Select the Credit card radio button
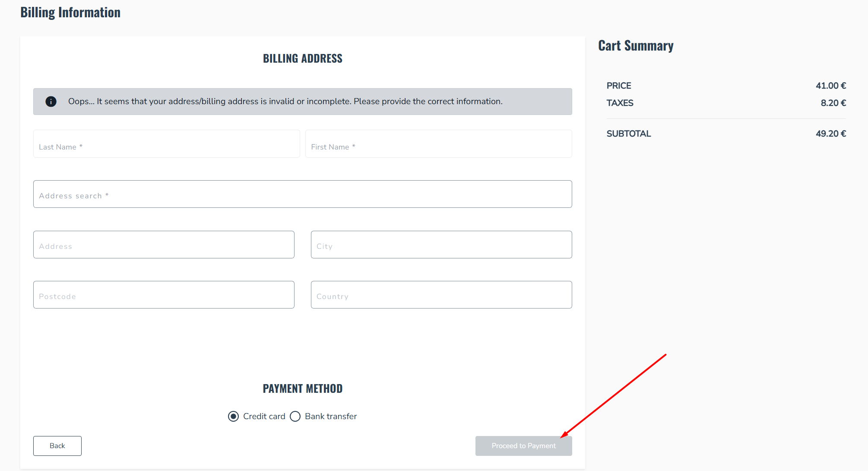Image resolution: width=868 pixels, height=471 pixels. (x=233, y=416)
